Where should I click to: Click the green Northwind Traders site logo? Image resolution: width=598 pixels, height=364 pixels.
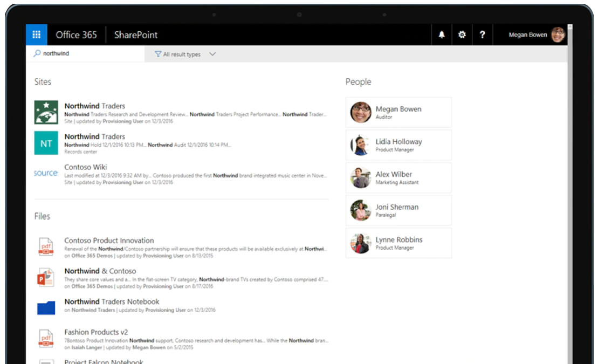point(46,112)
